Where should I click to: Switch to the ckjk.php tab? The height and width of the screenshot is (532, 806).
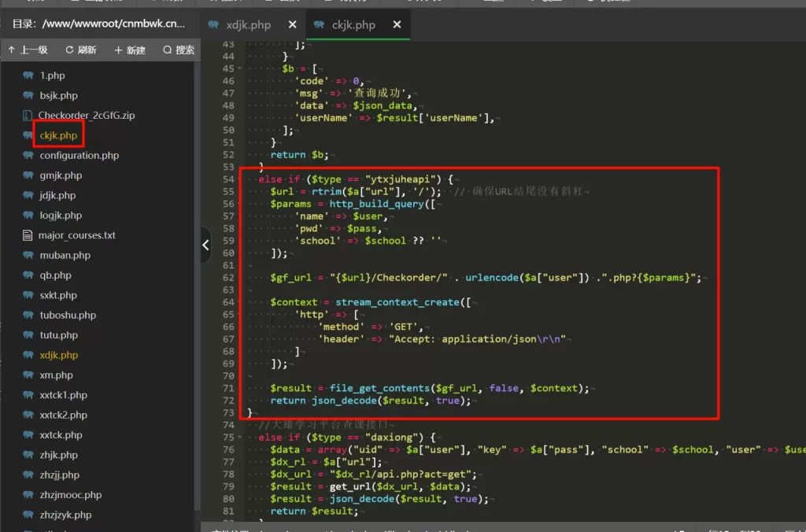[x=353, y=24]
